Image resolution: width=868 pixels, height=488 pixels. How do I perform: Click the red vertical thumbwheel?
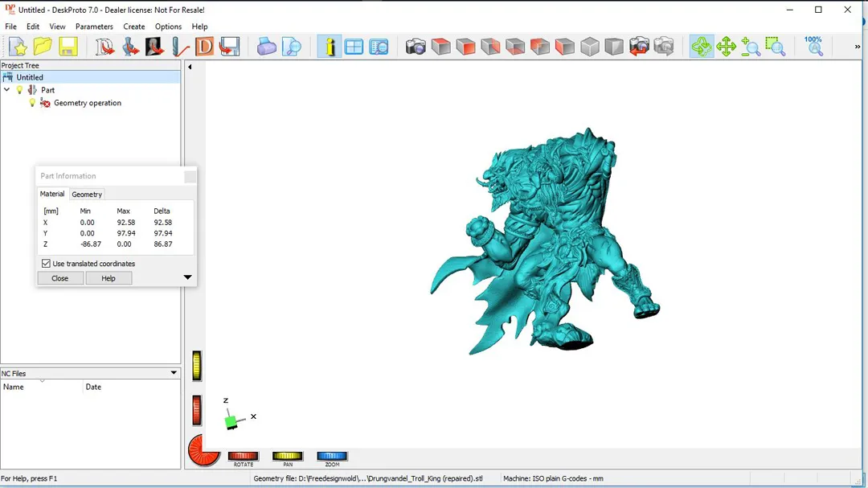point(197,411)
